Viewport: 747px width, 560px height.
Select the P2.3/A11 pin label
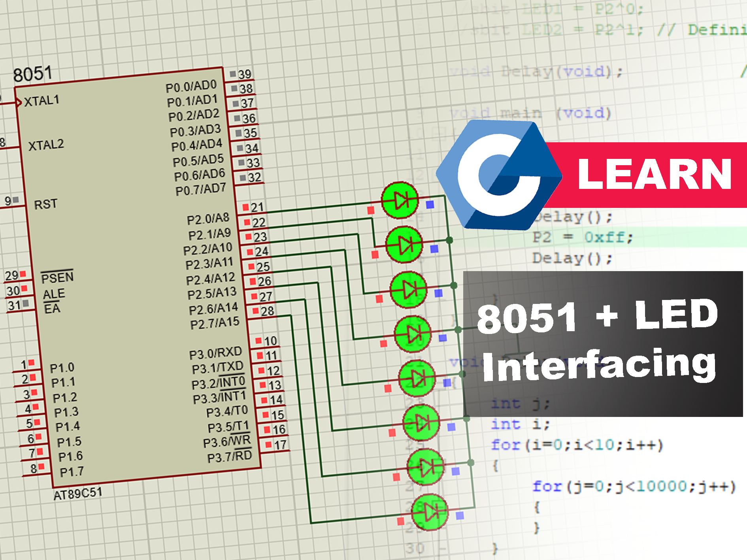[x=209, y=263]
